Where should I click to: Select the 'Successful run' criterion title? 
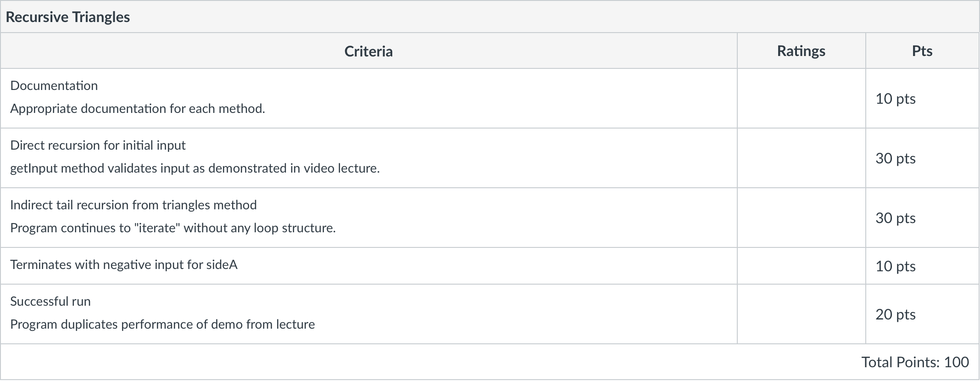50,302
